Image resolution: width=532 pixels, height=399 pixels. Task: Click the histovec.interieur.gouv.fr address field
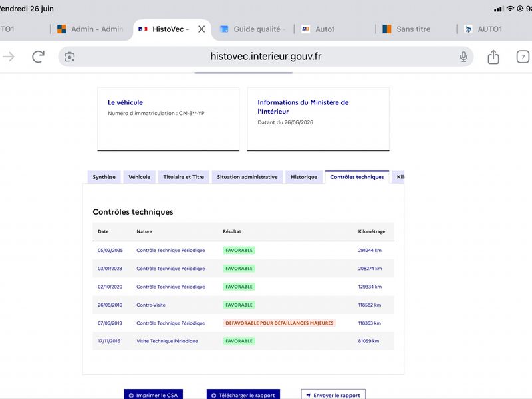[x=265, y=57]
